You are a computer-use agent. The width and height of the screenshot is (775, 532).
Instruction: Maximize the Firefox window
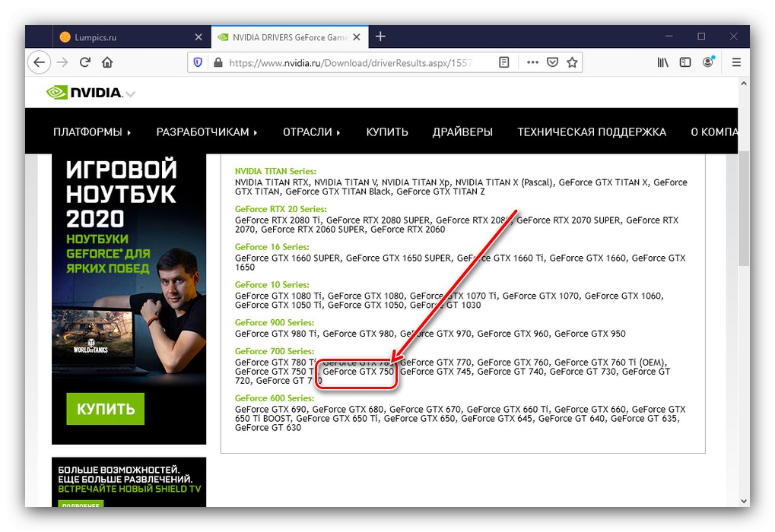coord(701,36)
